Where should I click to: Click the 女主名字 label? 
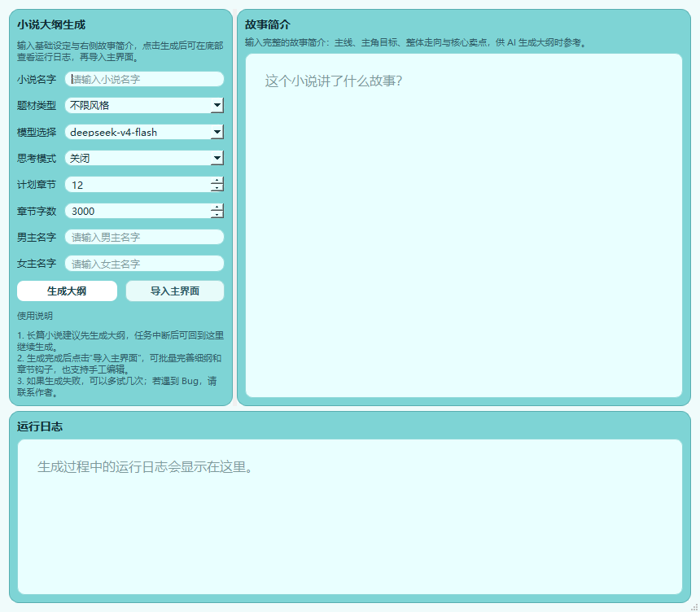coord(37,264)
